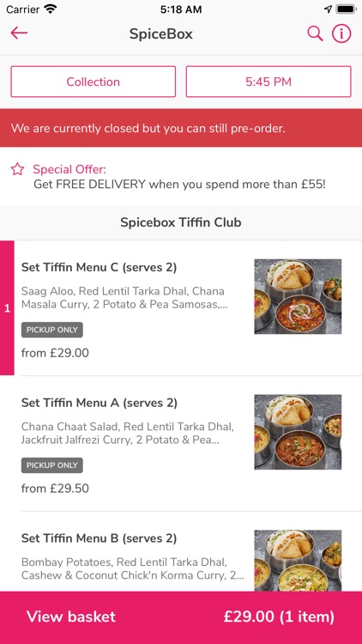Tap the £29.00 (1 item) total
The height and width of the screenshot is (644, 362).
(279, 617)
